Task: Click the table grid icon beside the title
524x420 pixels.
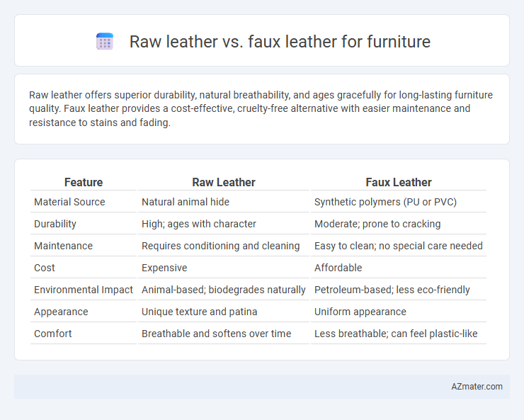Action: coord(105,41)
